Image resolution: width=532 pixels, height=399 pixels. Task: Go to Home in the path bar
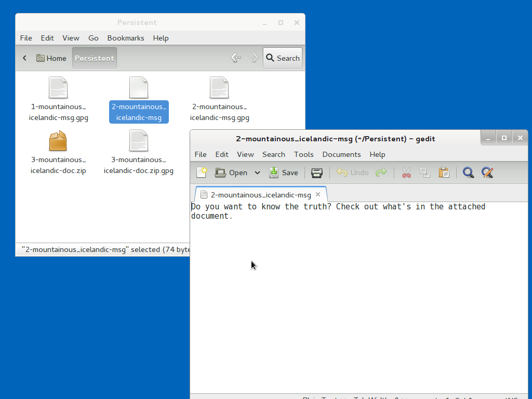click(51, 58)
